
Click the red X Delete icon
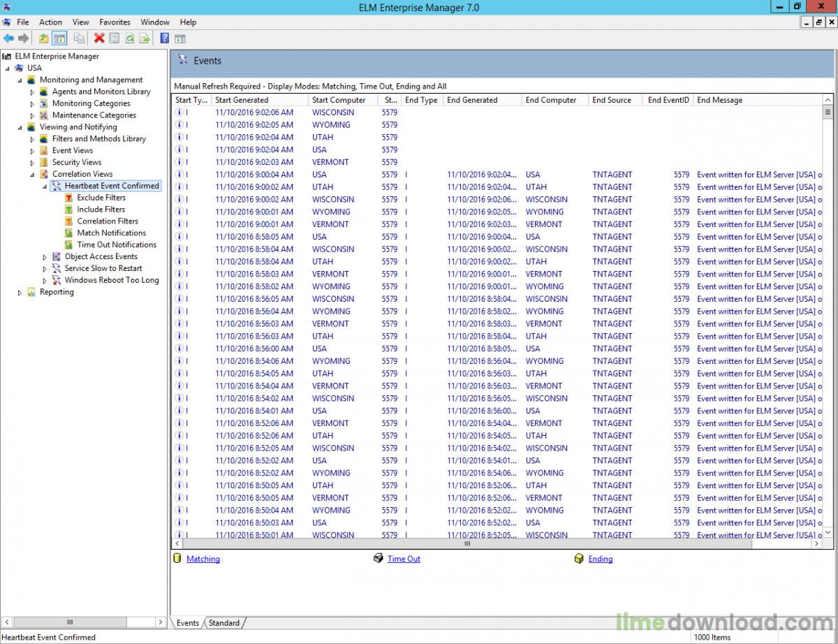click(99, 38)
